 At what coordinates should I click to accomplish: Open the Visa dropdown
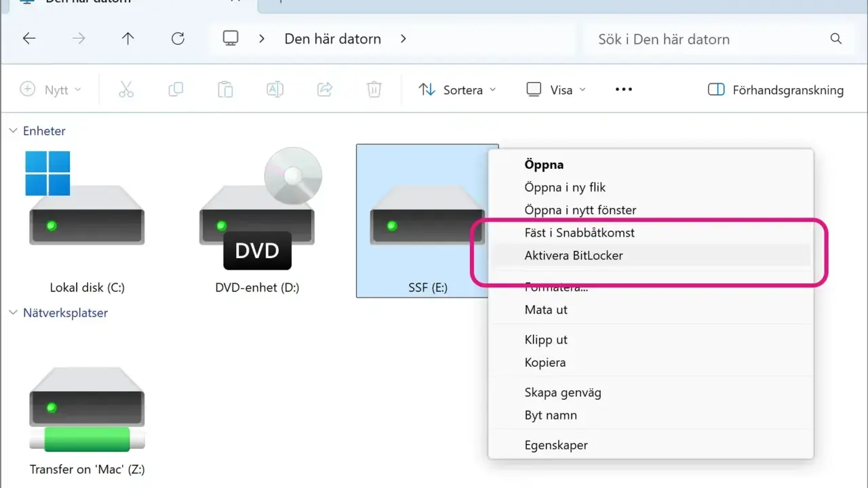(x=556, y=89)
